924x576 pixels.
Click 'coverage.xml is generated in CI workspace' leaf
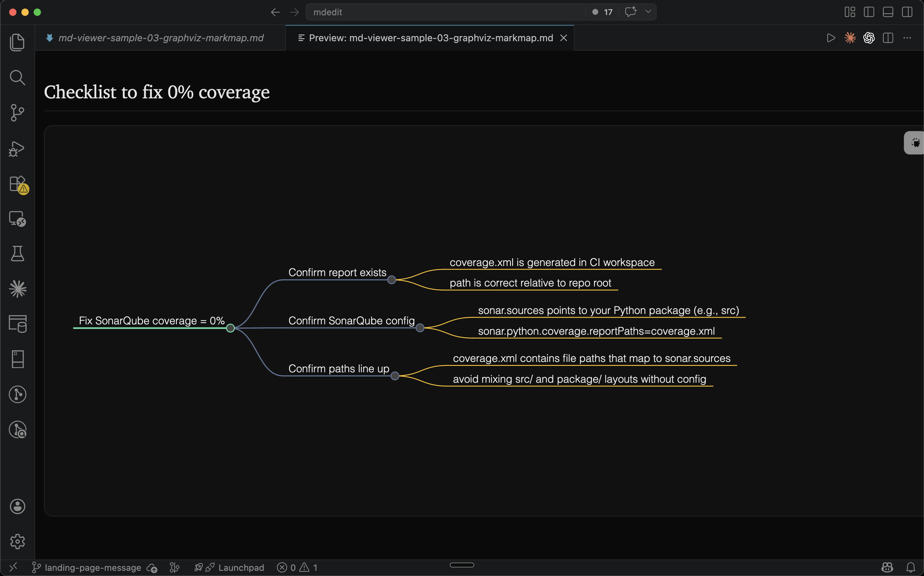pyautogui.click(x=552, y=262)
